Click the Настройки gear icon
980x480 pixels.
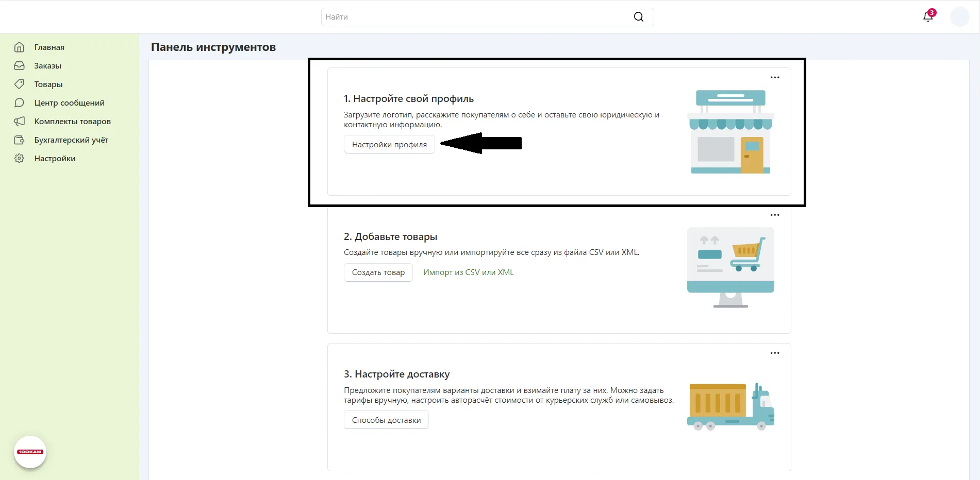(19, 159)
